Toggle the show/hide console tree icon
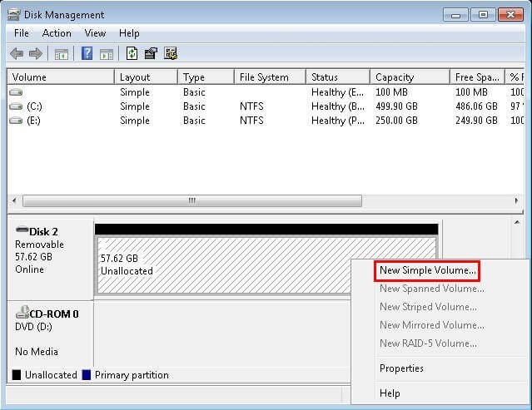The height and width of the screenshot is (410, 532). pyautogui.click(x=62, y=54)
